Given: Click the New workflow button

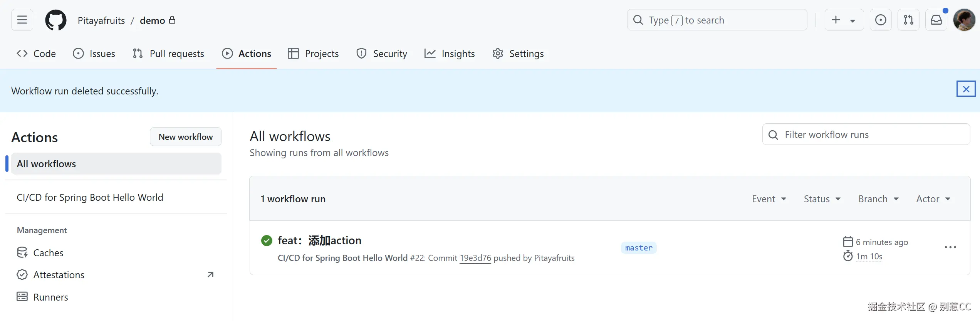Looking at the screenshot, I should pyautogui.click(x=185, y=137).
